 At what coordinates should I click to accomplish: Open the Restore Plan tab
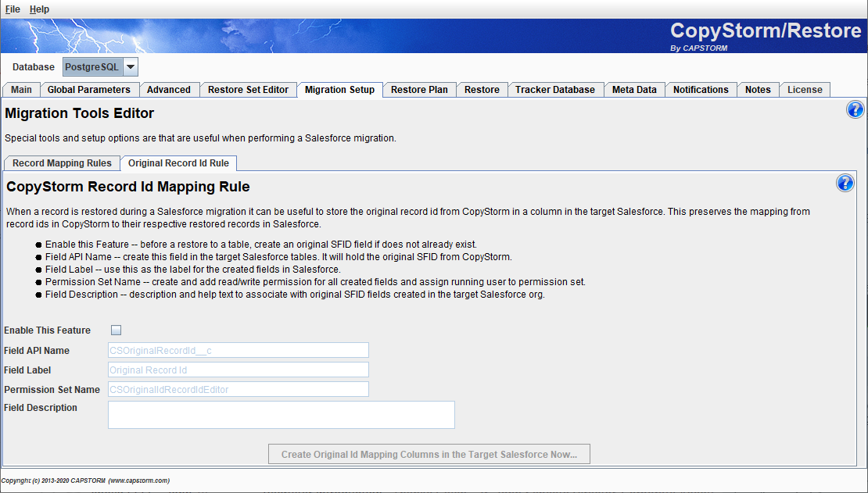point(420,90)
